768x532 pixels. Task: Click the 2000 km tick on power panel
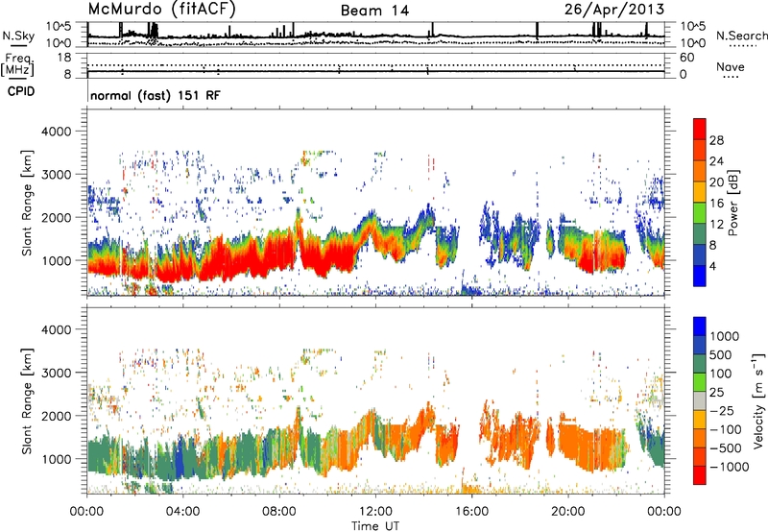coord(56,217)
